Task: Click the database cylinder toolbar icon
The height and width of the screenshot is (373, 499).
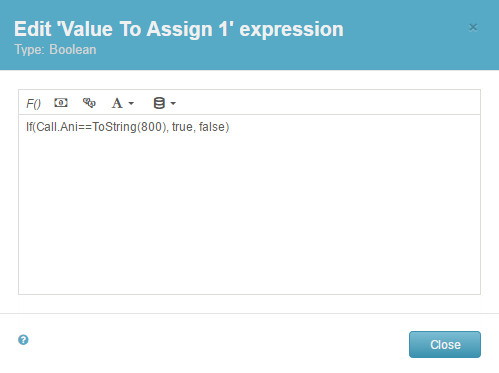Action: pyautogui.click(x=159, y=103)
